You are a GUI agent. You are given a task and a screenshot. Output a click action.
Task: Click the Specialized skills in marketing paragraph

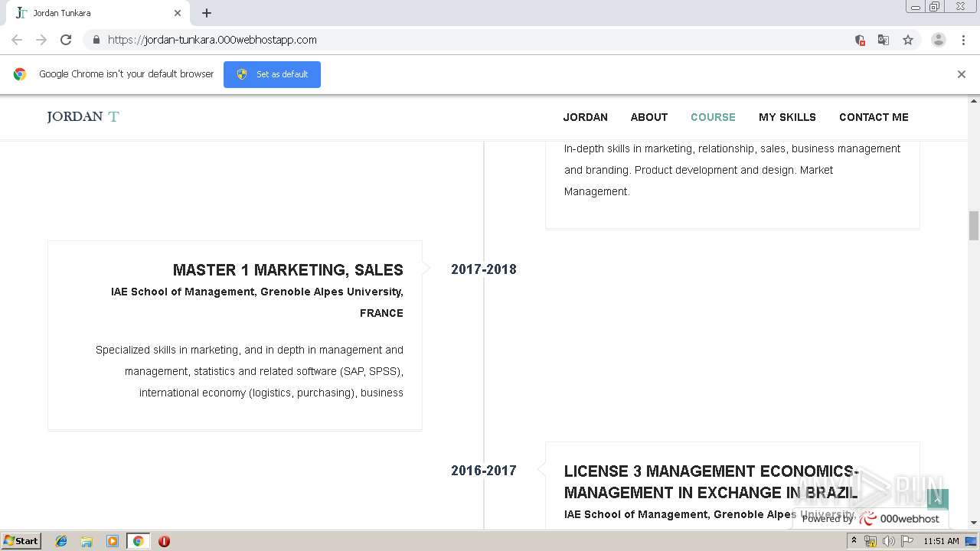(x=250, y=371)
